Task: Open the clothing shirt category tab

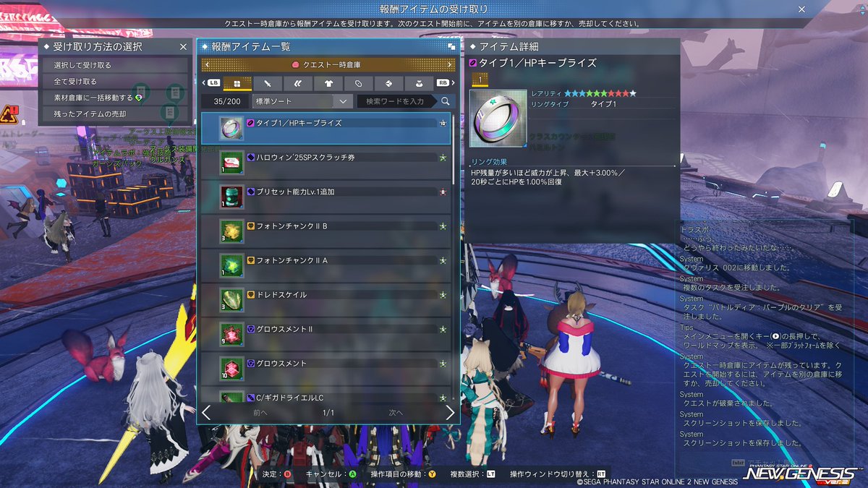Action: pyautogui.click(x=328, y=83)
